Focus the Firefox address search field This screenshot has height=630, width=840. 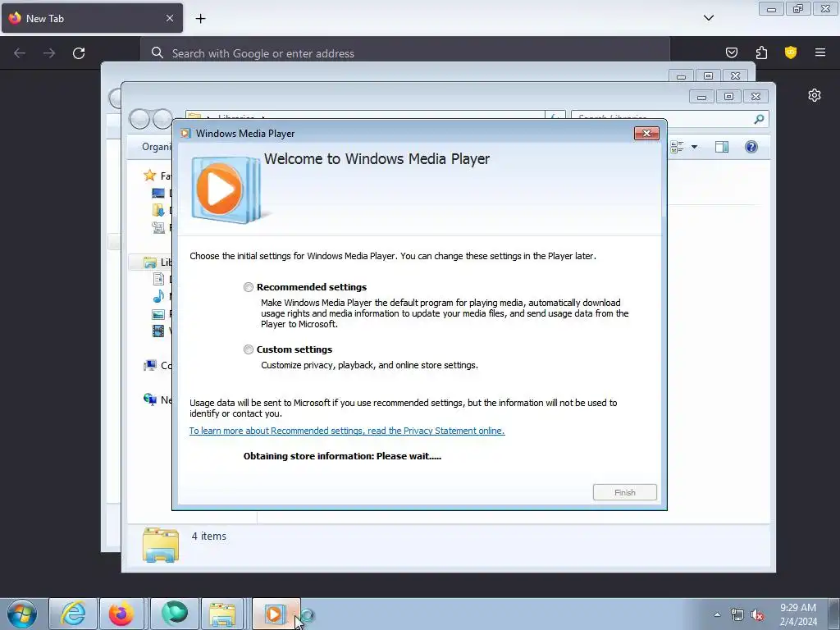[405, 53]
